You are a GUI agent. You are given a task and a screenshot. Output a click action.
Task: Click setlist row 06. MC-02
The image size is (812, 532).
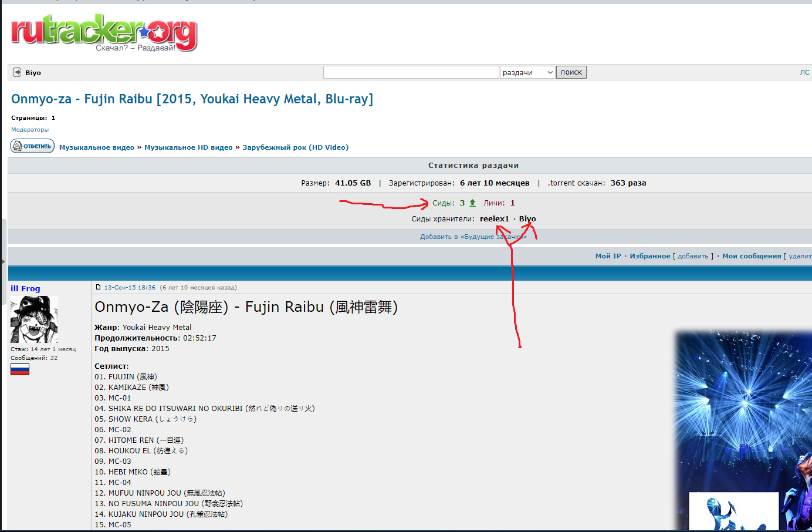[113, 430]
